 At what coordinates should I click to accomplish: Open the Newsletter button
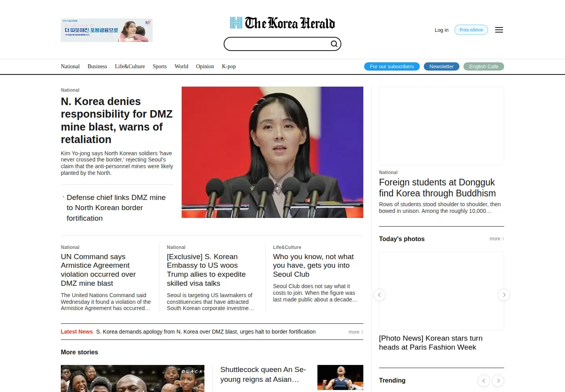(x=441, y=66)
